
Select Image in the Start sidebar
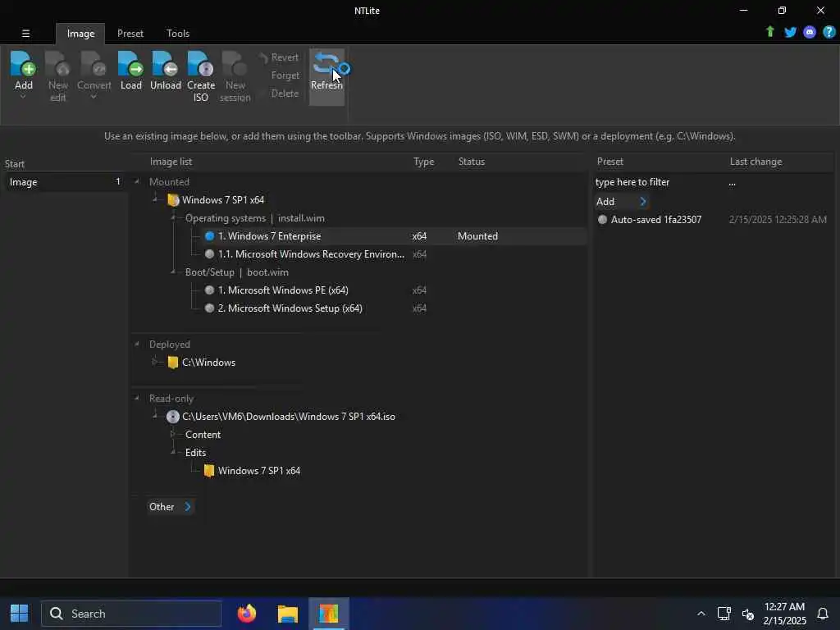click(64, 182)
